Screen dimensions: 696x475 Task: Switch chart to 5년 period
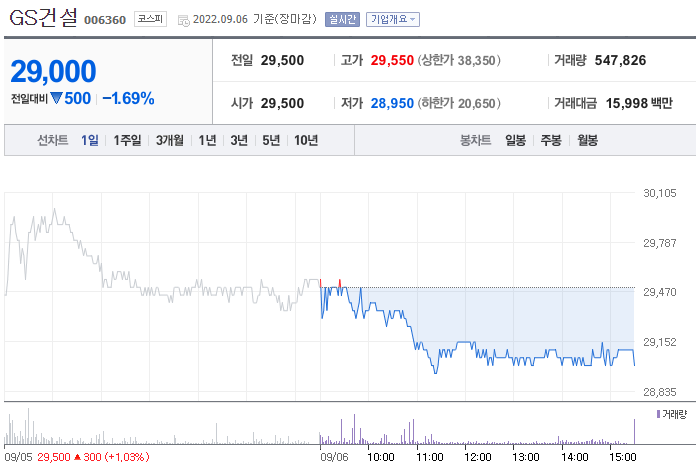pyautogui.click(x=271, y=140)
